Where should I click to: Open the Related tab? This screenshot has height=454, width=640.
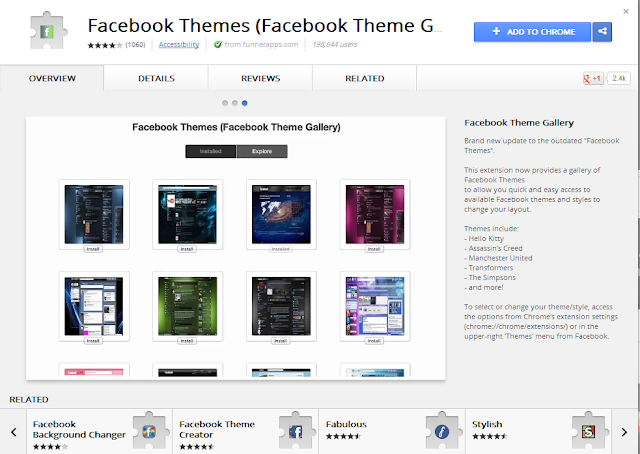(x=364, y=78)
